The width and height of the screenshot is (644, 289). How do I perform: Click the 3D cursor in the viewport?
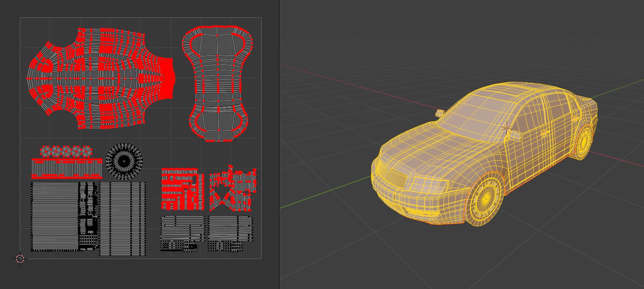click(507, 128)
